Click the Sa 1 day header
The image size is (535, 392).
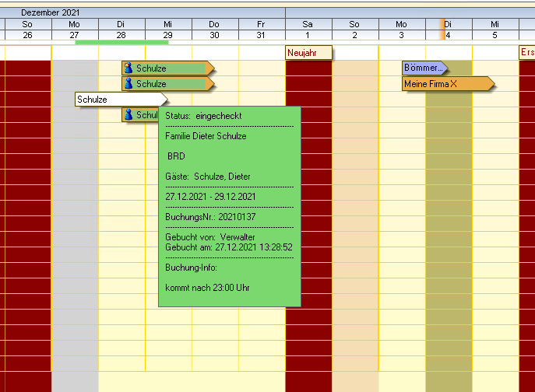point(308,30)
